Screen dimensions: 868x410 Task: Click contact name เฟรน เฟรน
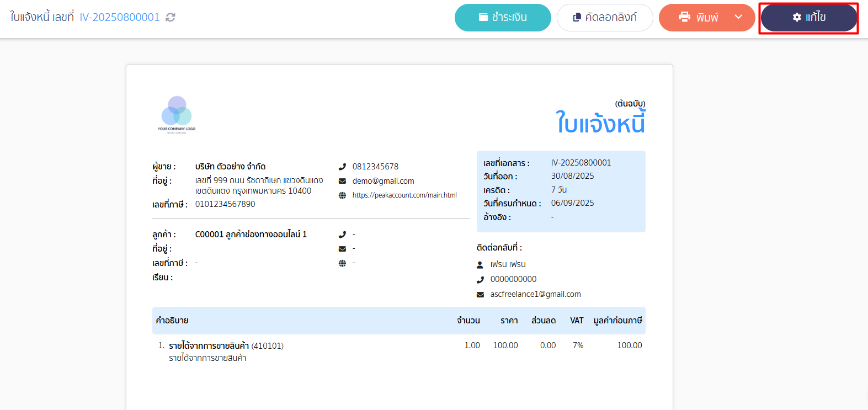(x=508, y=264)
